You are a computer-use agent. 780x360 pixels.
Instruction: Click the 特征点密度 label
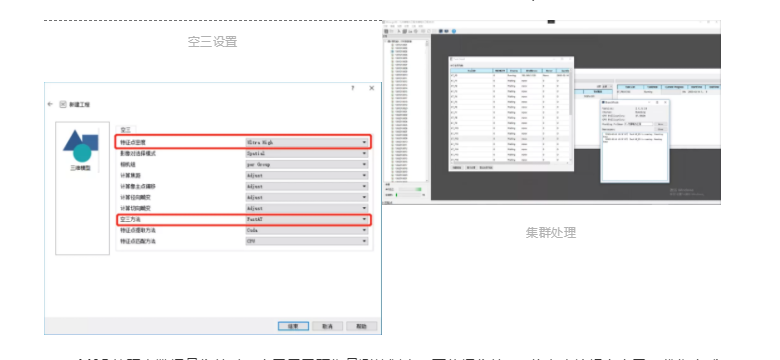133,143
